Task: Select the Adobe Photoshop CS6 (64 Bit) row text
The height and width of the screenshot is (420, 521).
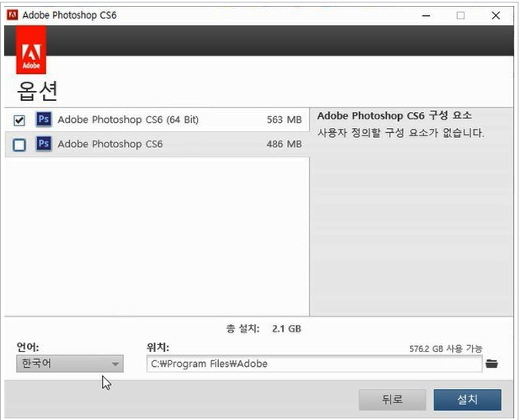Action: [x=128, y=120]
